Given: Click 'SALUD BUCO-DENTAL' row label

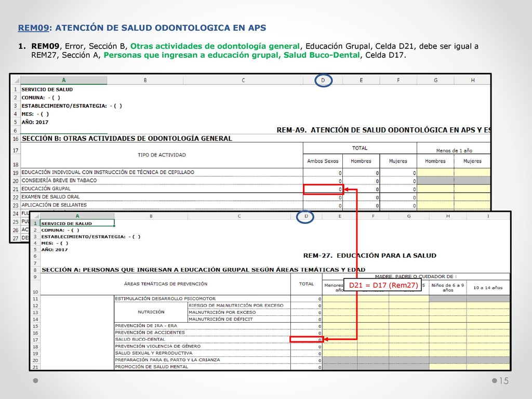Looking at the screenshot, I should pyautogui.click(x=140, y=339).
